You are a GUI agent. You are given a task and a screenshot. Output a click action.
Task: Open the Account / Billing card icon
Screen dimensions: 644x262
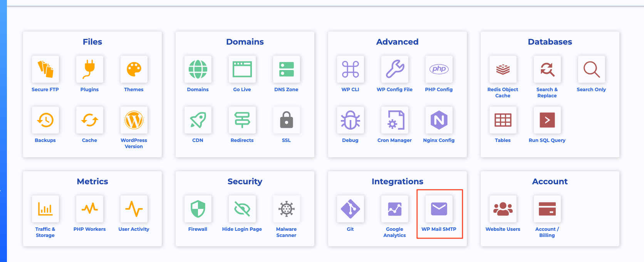pos(547,209)
